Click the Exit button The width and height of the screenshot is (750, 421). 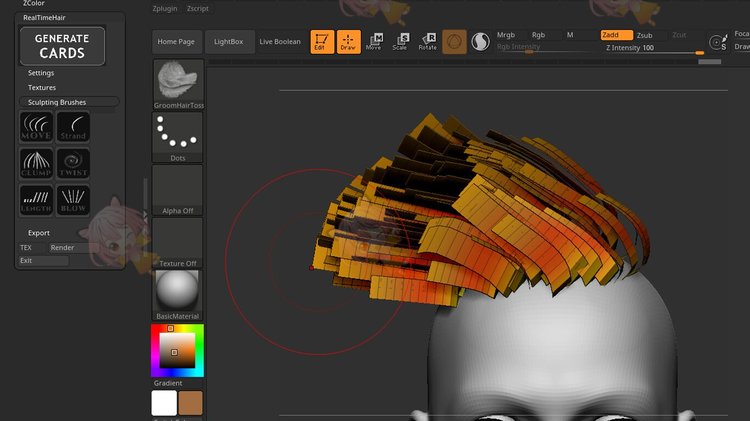pos(44,260)
